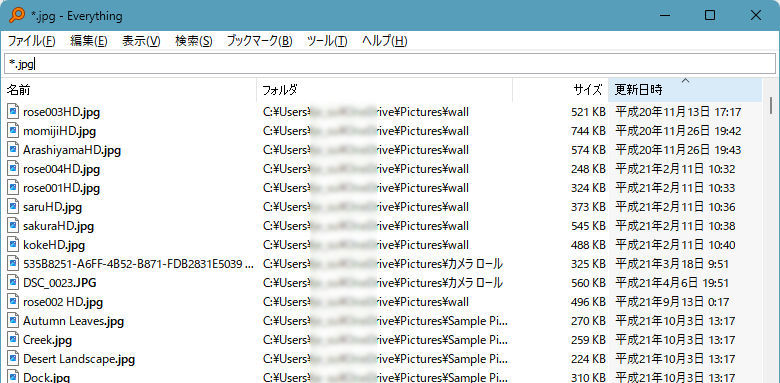Select the icon for Autumn Leaves.jpg
Viewport: 780px width, 383px height.
point(12,321)
